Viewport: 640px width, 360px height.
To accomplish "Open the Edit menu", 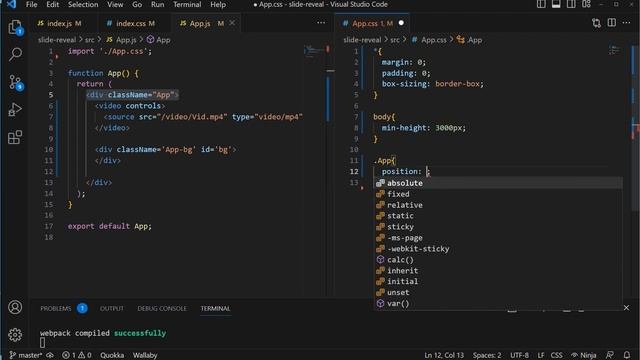I will coord(52,4).
